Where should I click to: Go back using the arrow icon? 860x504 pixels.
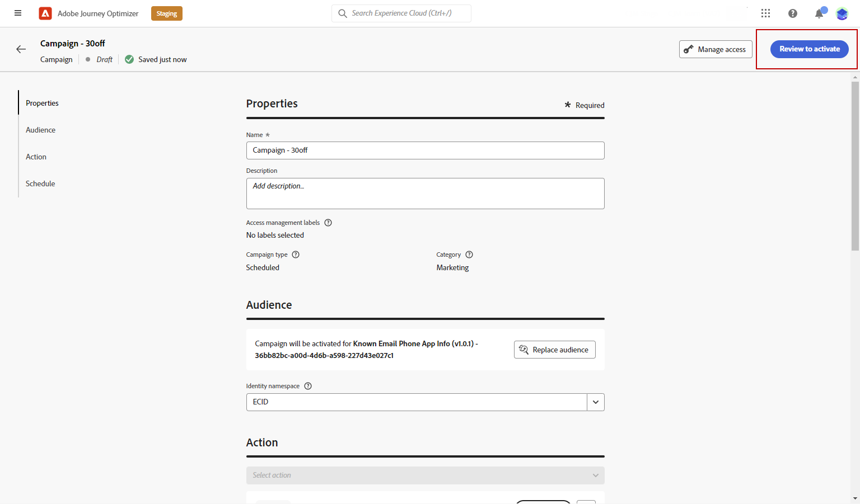(21, 49)
